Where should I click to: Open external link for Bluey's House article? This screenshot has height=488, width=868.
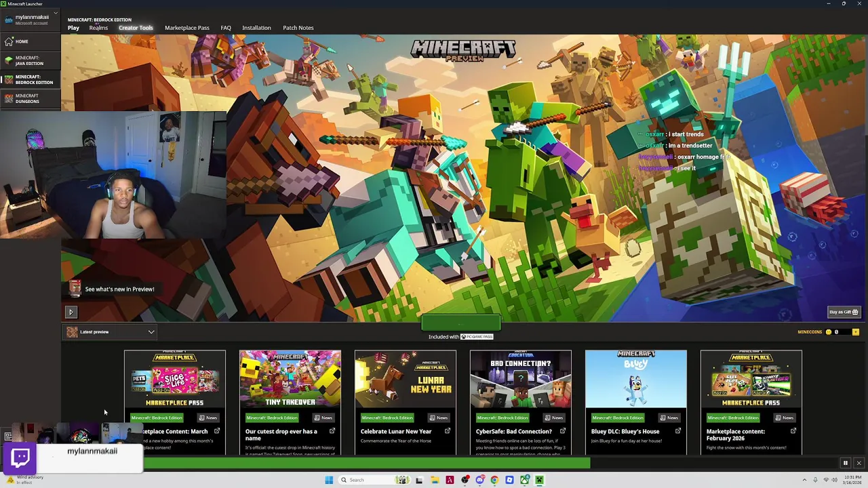678,431
